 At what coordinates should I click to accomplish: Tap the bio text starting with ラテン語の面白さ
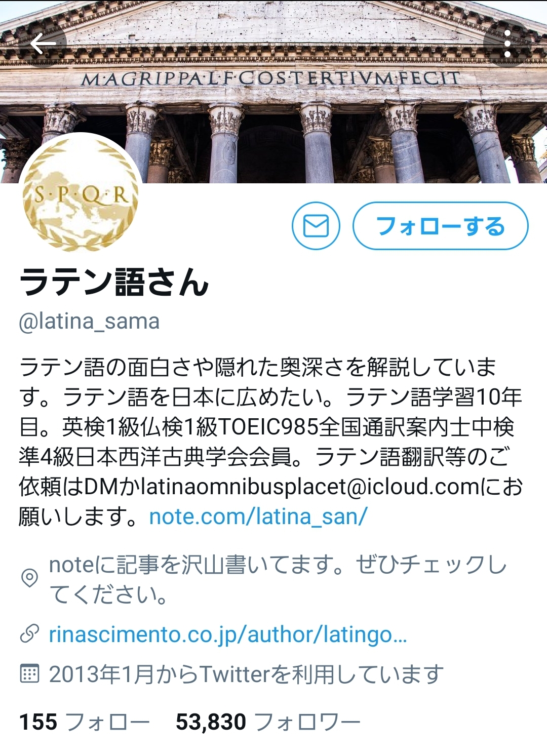271,442
